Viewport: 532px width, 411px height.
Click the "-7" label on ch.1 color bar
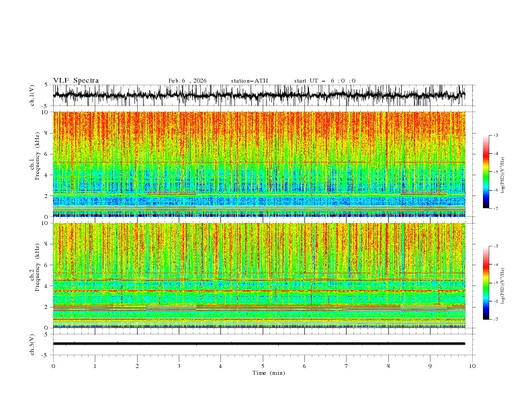[x=495, y=208]
